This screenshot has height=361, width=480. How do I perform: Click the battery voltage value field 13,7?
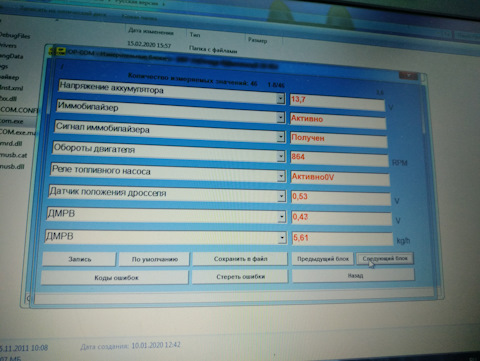click(337, 103)
